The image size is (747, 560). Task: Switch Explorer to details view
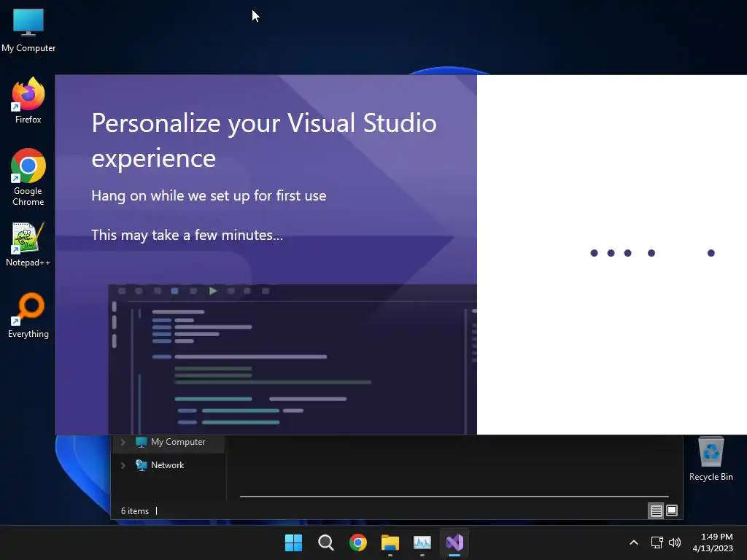click(656, 511)
